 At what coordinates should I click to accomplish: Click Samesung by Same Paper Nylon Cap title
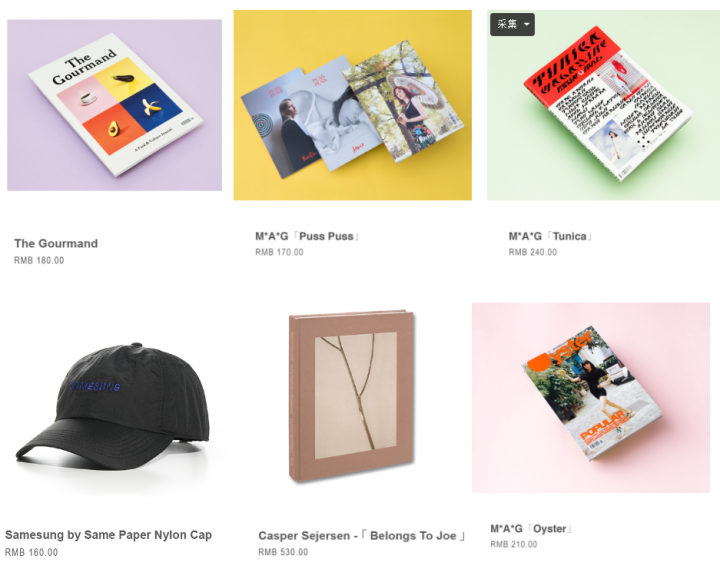(108, 535)
